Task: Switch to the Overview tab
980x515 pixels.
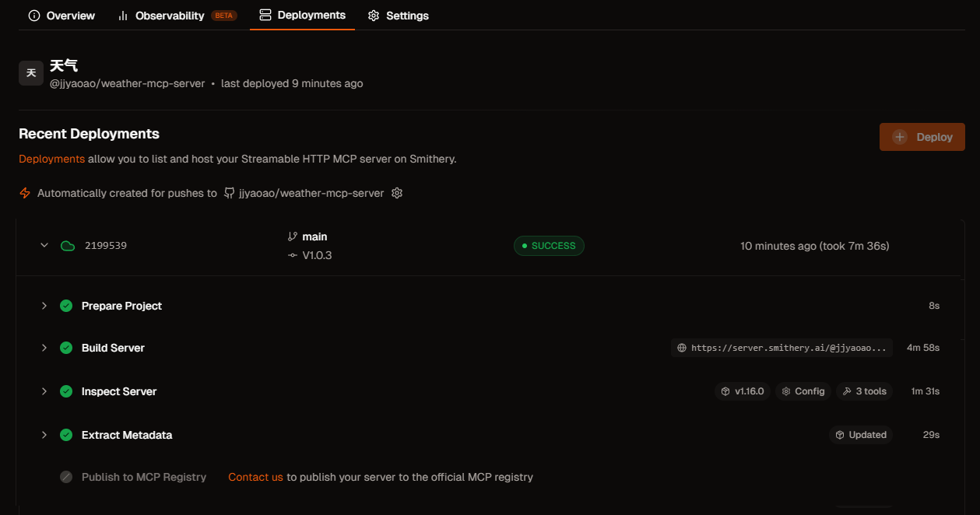Action: tap(61, 16)
